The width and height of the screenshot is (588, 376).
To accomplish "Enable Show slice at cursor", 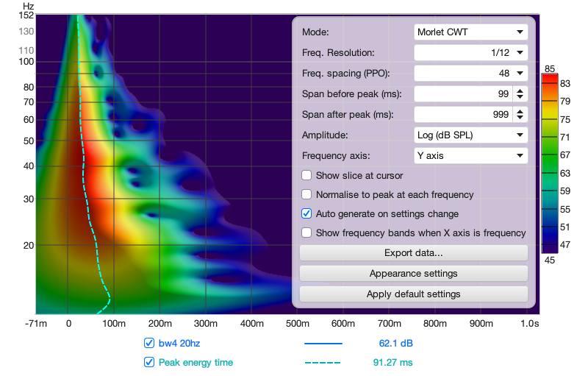I will pyautogui.click(x=306, y=175).
